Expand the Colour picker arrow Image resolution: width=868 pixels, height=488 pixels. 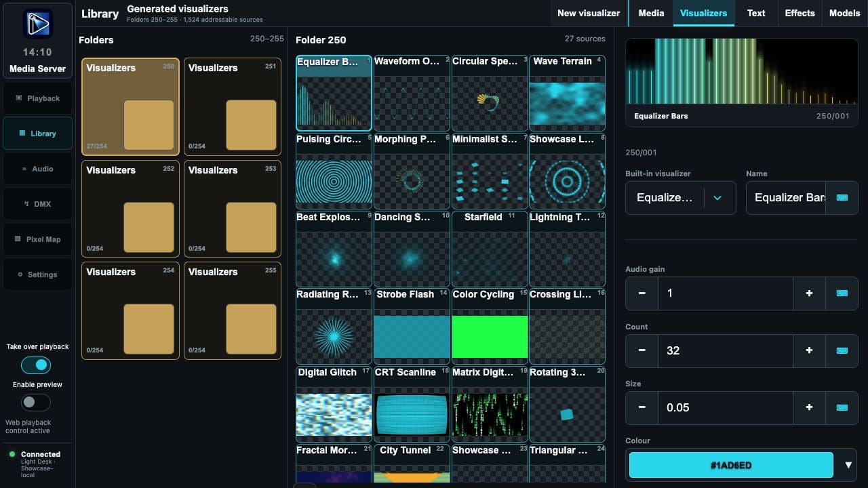tap(848, 465)
